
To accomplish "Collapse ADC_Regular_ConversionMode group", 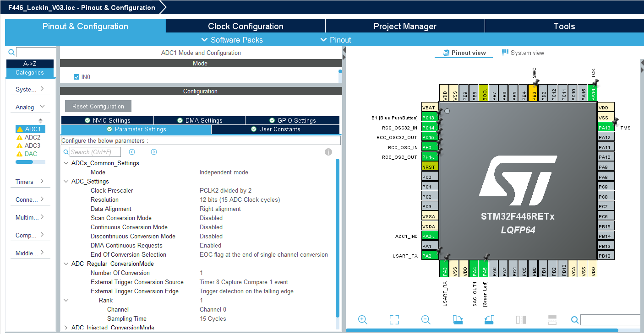I will (x=66, y=264).
